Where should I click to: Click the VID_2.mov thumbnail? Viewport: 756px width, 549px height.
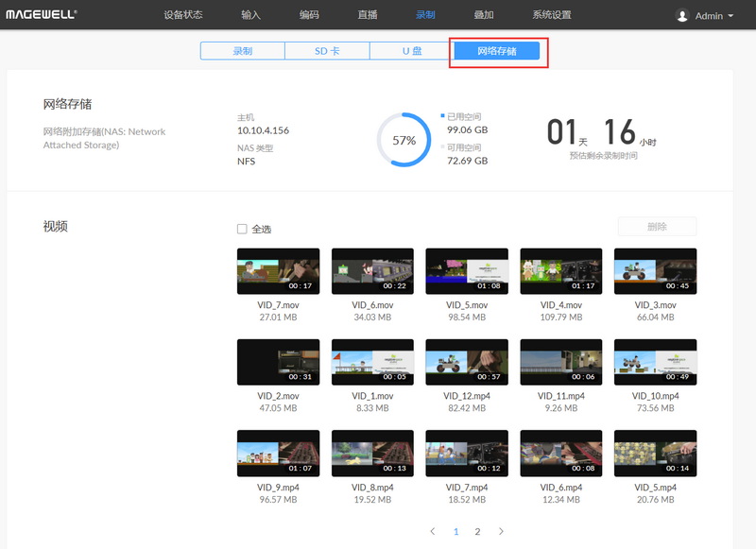point(278,362)
